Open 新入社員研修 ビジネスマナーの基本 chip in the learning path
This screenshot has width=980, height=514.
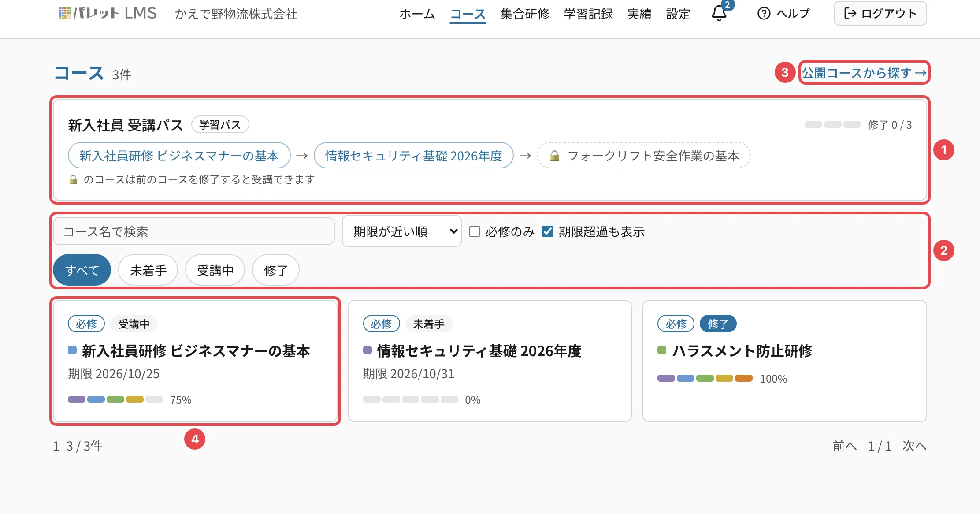[179, 156]
